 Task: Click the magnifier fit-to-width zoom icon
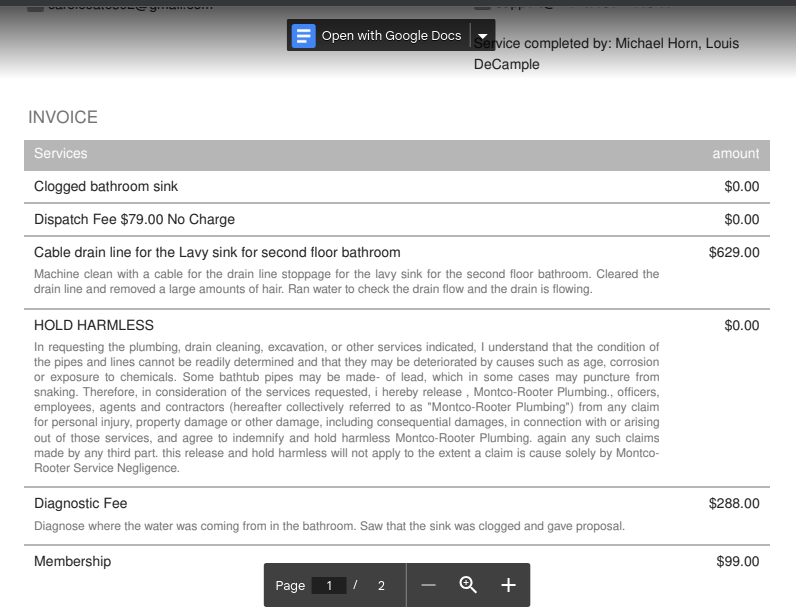coord(468,585)
